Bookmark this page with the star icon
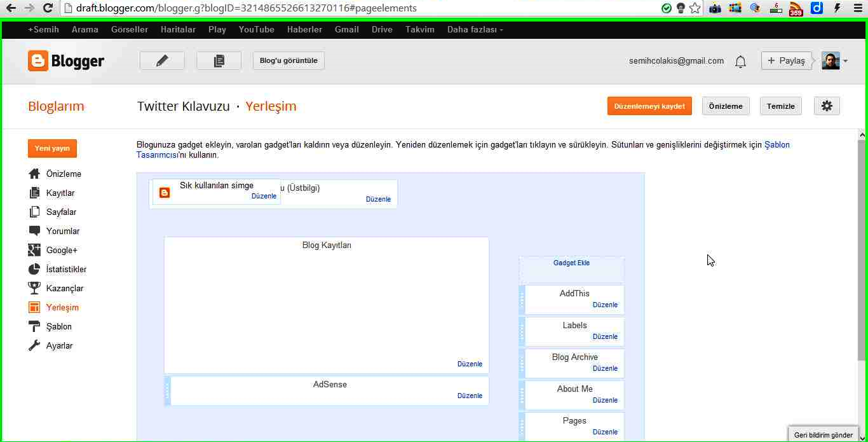 (x=695, y=8)
